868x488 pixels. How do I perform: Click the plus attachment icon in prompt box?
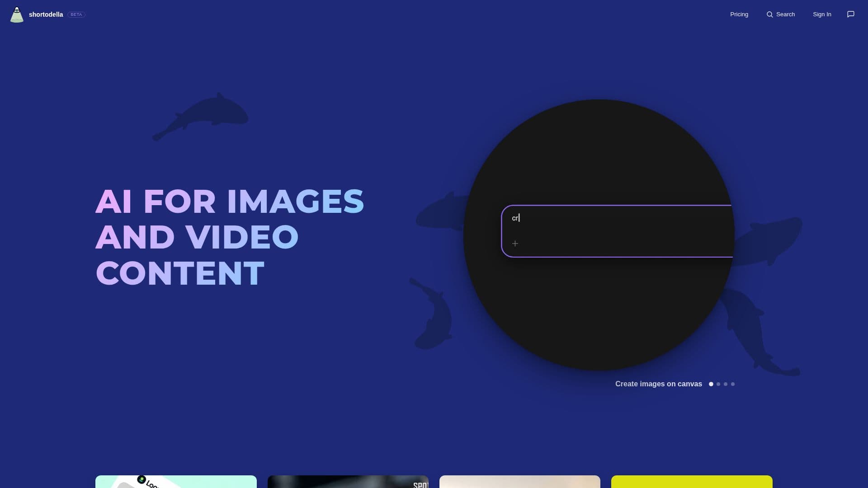[515, 244]
